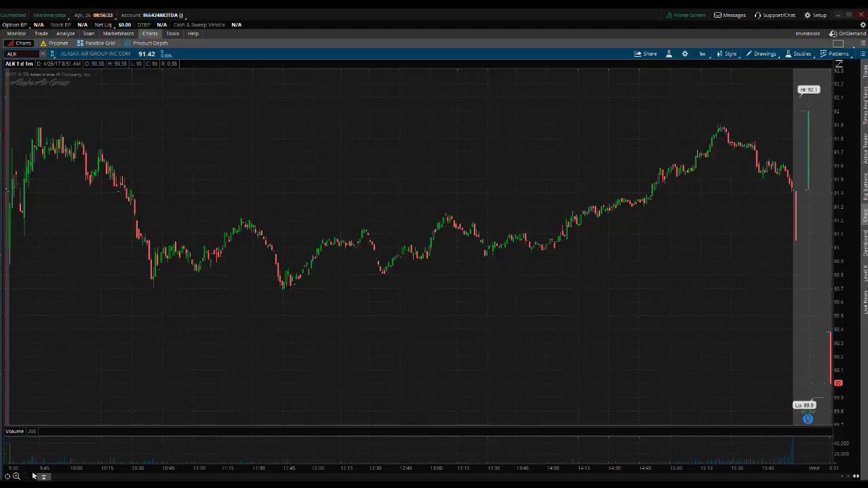This screenshot has height=488, width=868.
Task: Open Support/Chat
Action: 775,15
